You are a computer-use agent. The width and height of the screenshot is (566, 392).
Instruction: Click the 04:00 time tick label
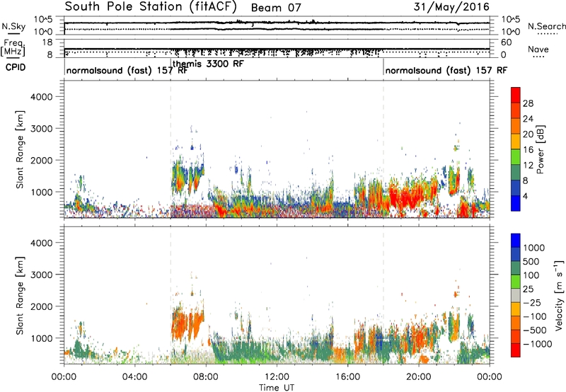pos(134,377)
